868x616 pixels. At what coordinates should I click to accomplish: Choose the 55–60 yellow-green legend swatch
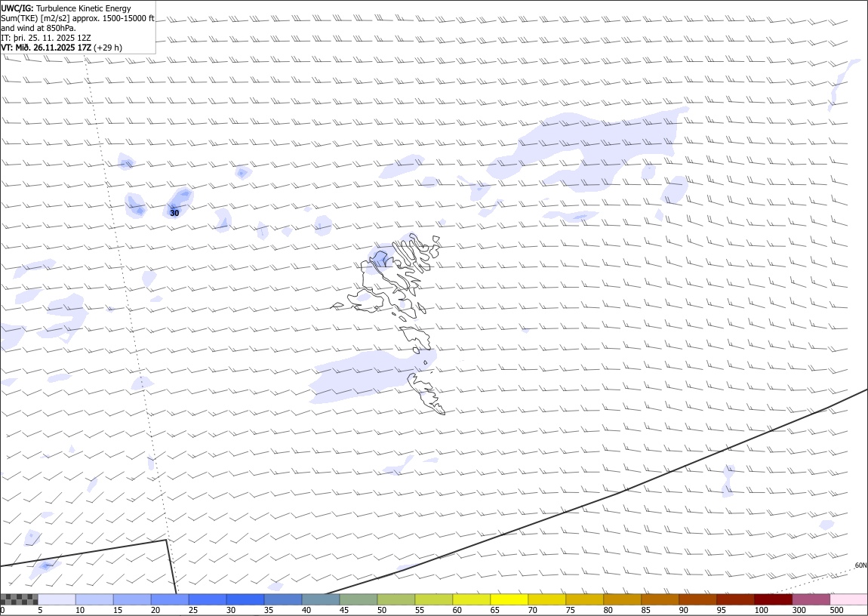433,599
